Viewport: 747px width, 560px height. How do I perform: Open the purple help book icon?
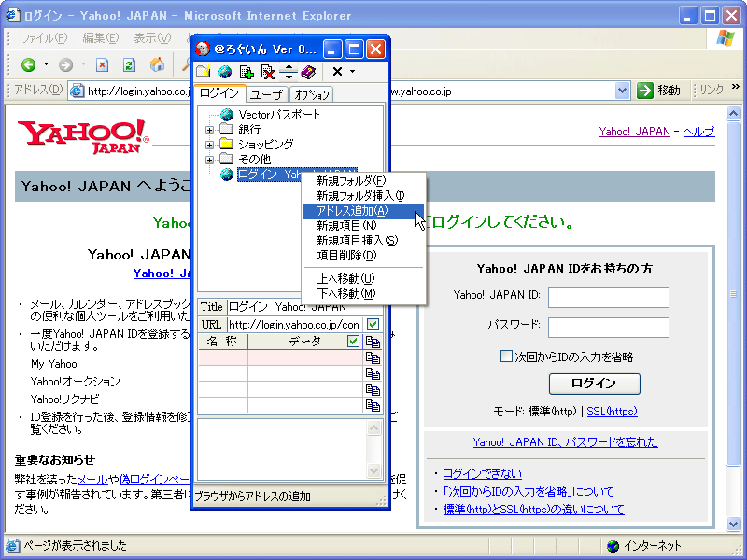(x=308, y=72)
